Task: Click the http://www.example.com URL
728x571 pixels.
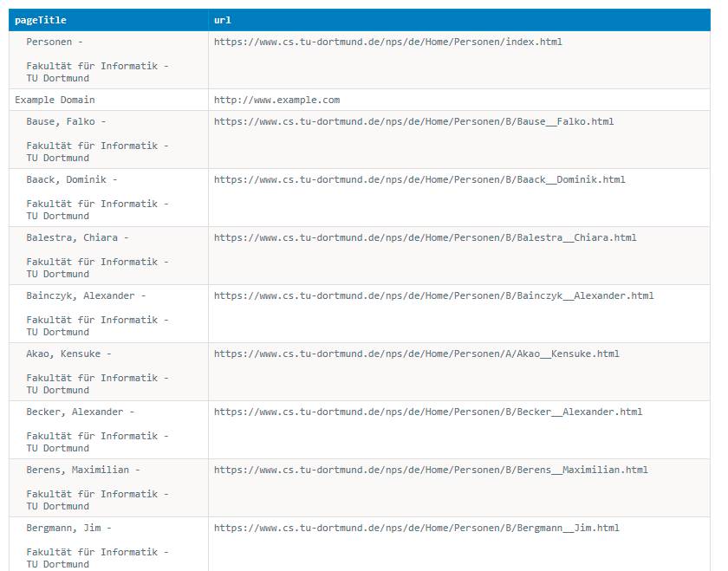Action: pos(276,100)
